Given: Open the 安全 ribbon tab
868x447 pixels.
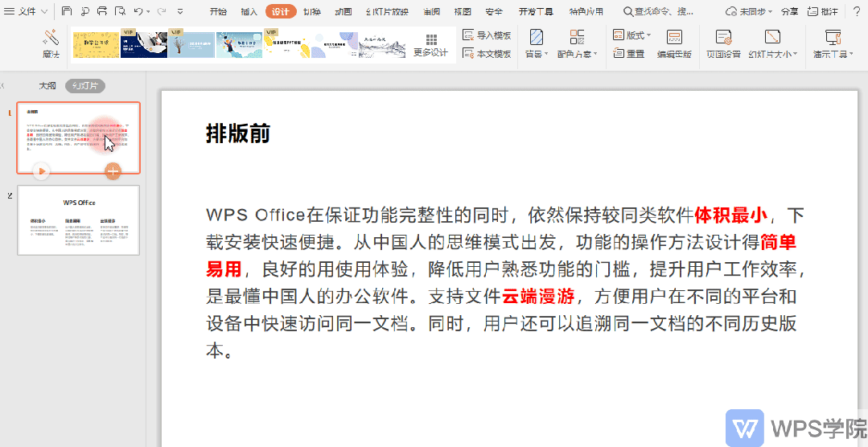Looking at the screenshot, I should [x=494, y=11].
